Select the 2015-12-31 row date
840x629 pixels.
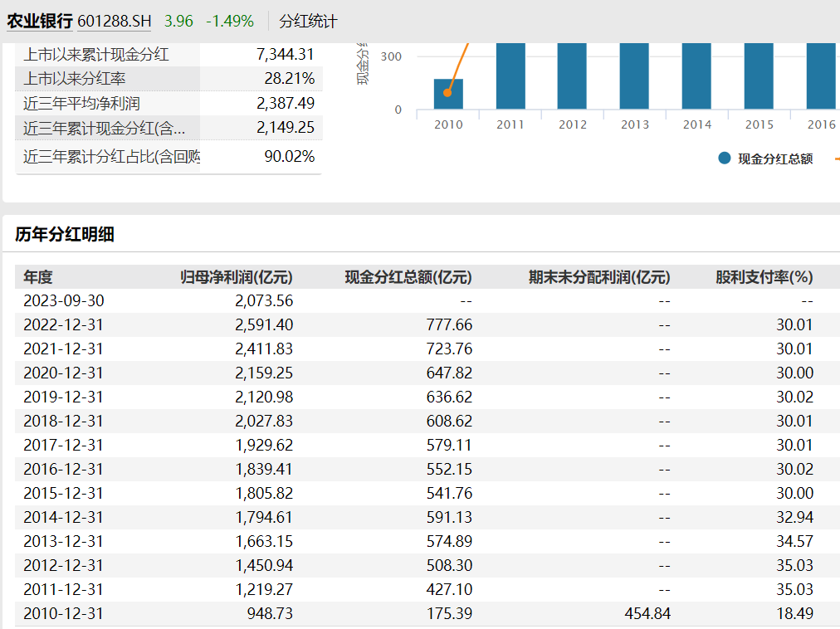pos(63,494)
